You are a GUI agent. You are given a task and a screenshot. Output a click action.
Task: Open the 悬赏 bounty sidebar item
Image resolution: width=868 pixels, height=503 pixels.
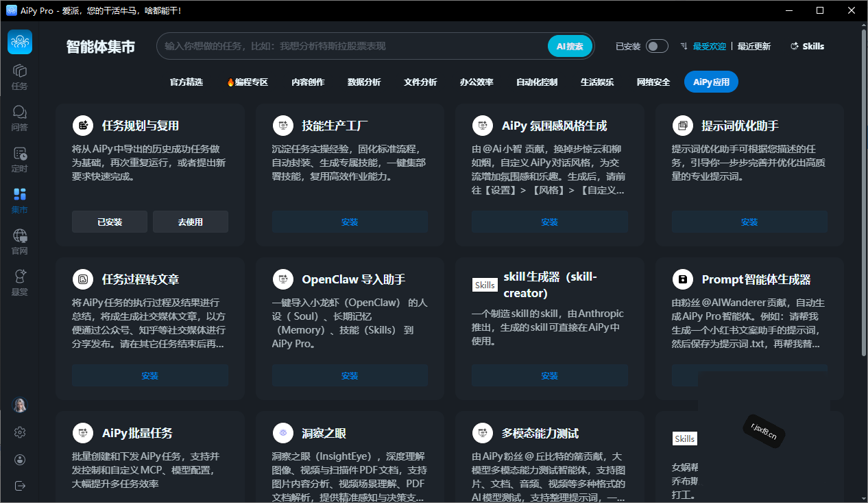[20, 283]
